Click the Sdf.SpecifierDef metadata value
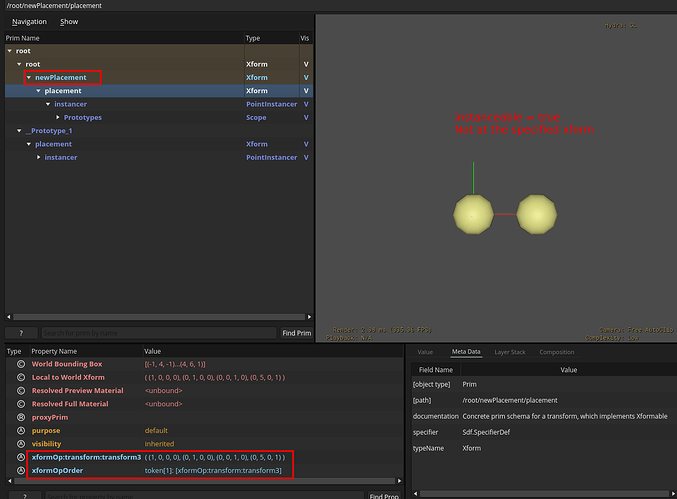Image resolution: width=677 pixels, height=499 pixels. (x=486, y=432)
